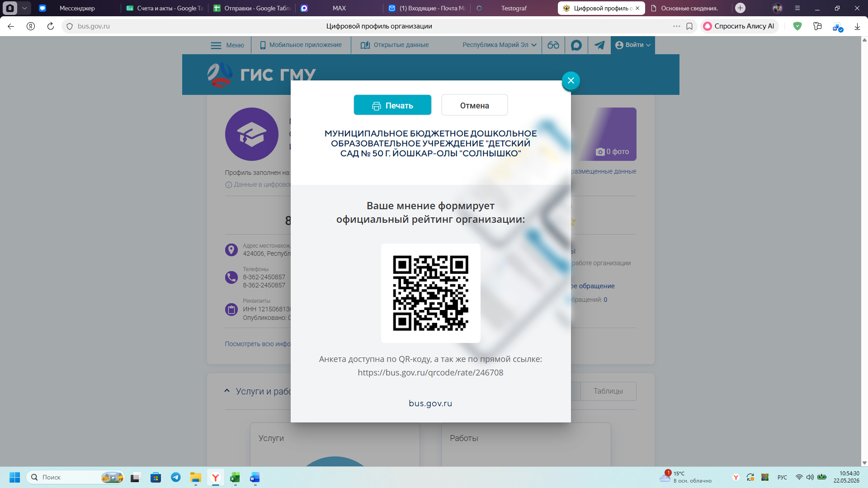Open Telegram from the Windows taskbar
This screenshot has width=868, height=488.
pos(176,477)
